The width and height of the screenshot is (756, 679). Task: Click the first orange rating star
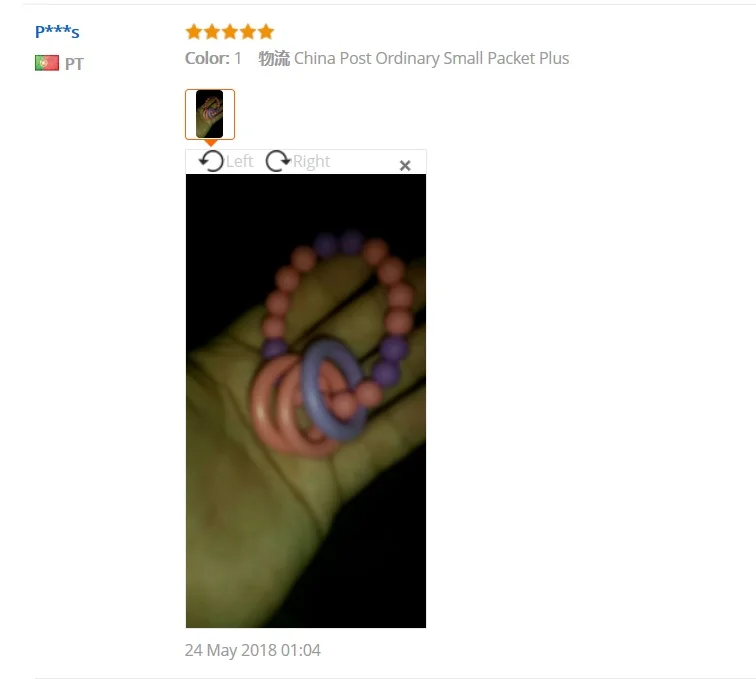[194, 32]
